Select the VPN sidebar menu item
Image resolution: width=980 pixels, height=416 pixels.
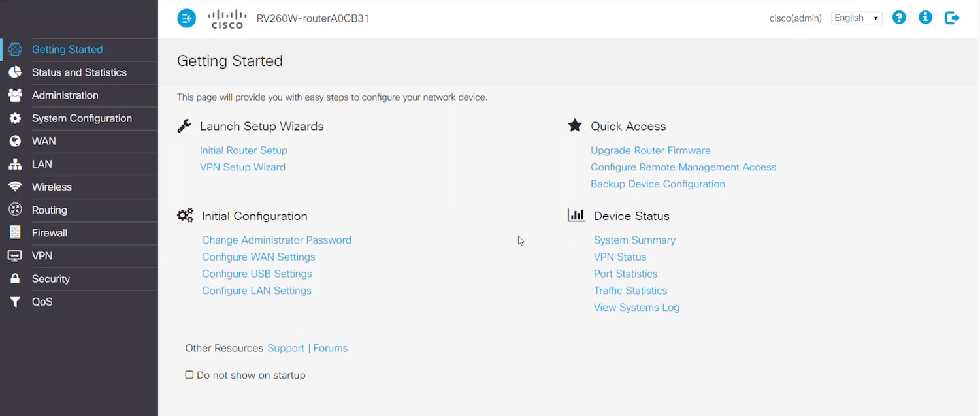pyautogui.click(x=42, y=256)
